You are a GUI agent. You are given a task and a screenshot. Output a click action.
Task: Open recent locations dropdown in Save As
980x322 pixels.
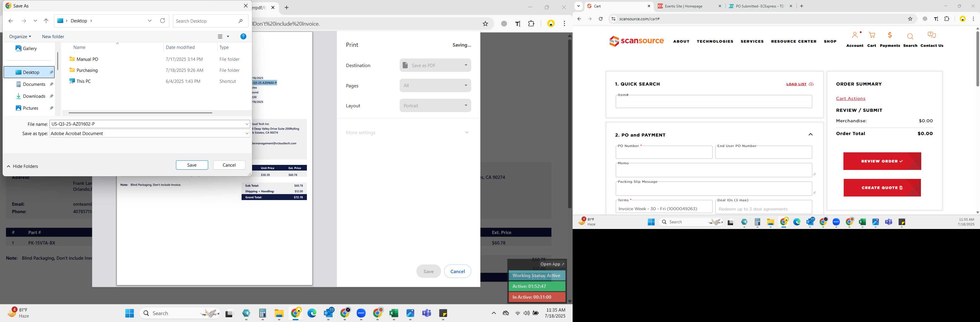(35, 21)
